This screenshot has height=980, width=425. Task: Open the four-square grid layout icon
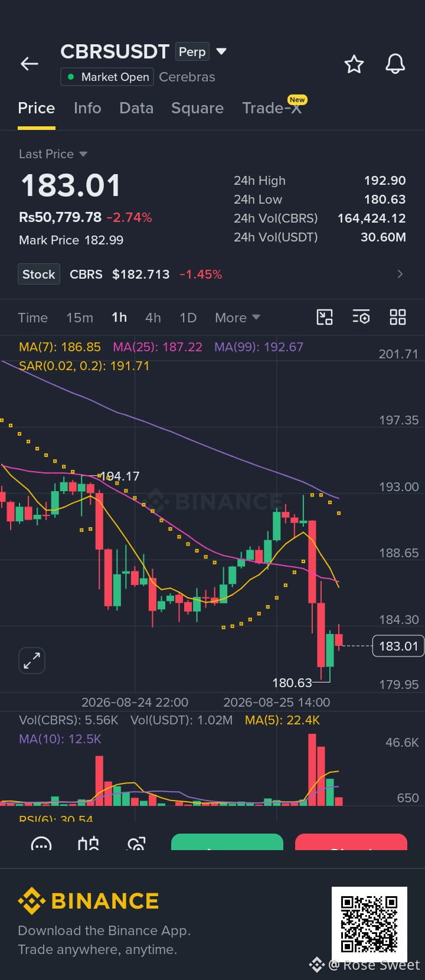point(398,317)
